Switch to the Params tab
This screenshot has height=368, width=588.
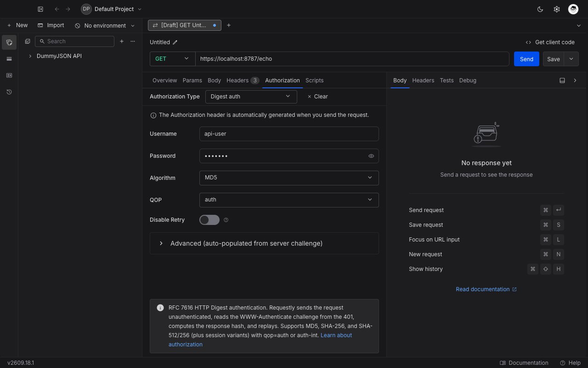(192, 80)
